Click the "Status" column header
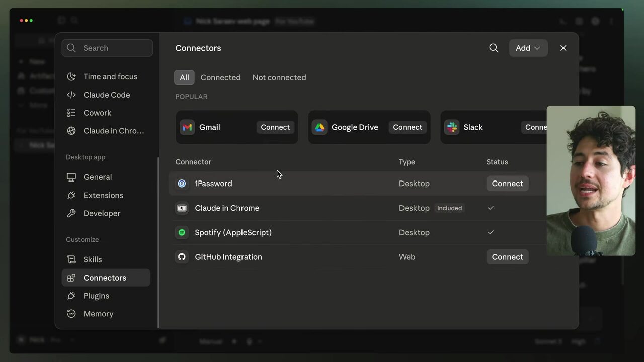The width and height of the screenshot is (644, 362). pyautogui.click(x=497, y=162)
